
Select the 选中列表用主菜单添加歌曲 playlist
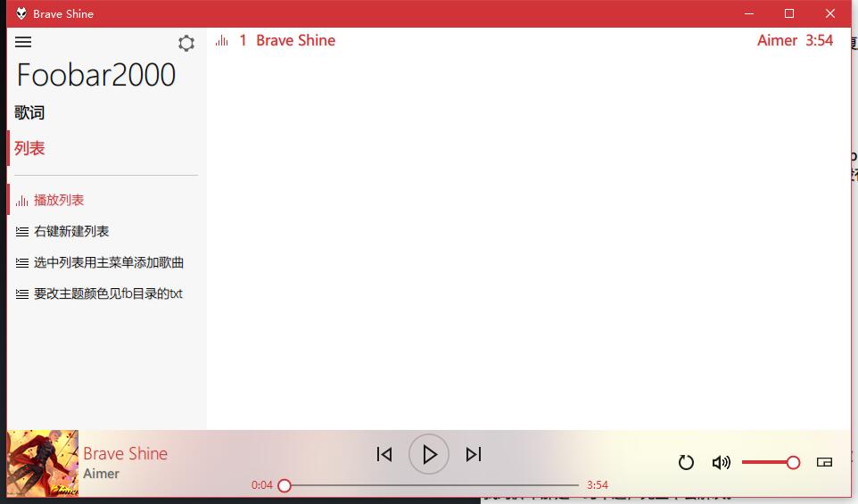click(108, 262)
